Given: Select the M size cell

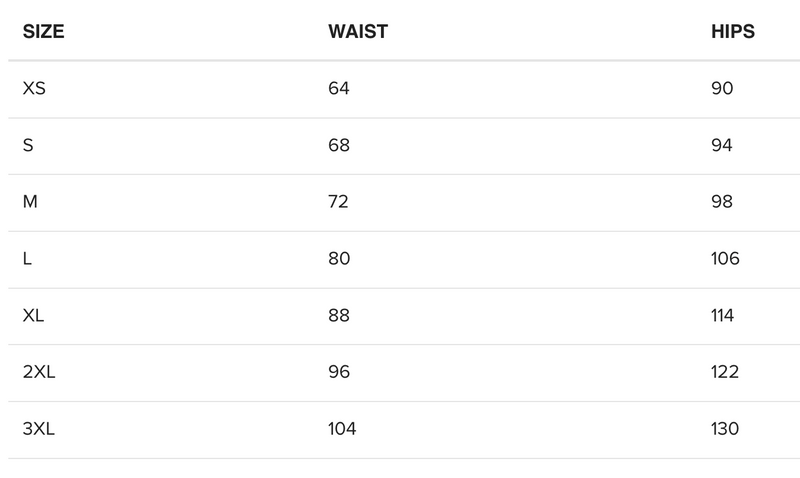Looking at the screenshot, I should click(30, 202).
